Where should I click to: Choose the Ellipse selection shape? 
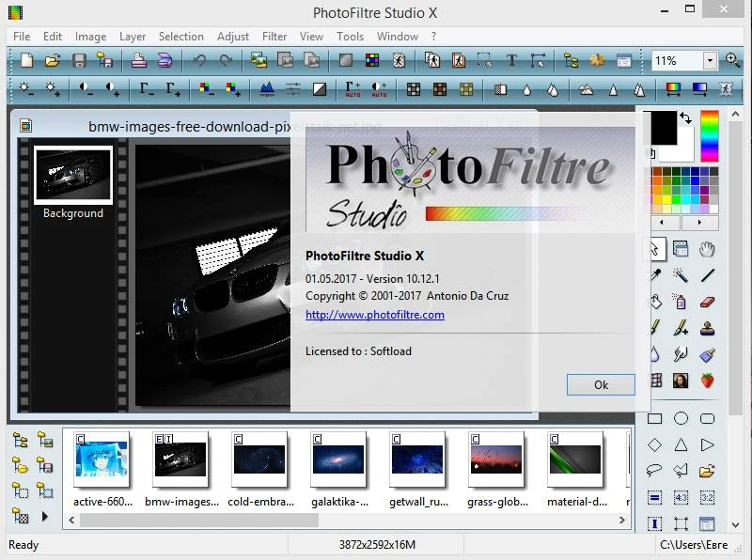(x=681, y=418)
